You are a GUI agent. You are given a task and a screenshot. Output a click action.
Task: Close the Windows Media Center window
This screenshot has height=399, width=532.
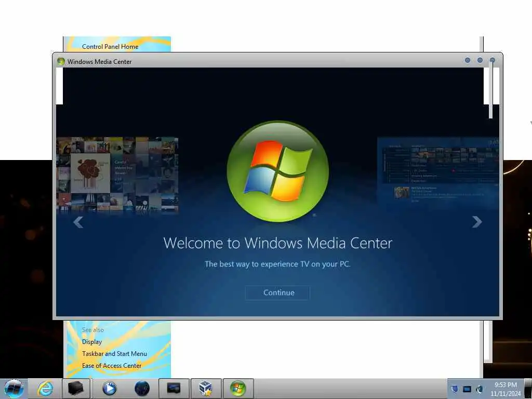(x=493, y=60)
